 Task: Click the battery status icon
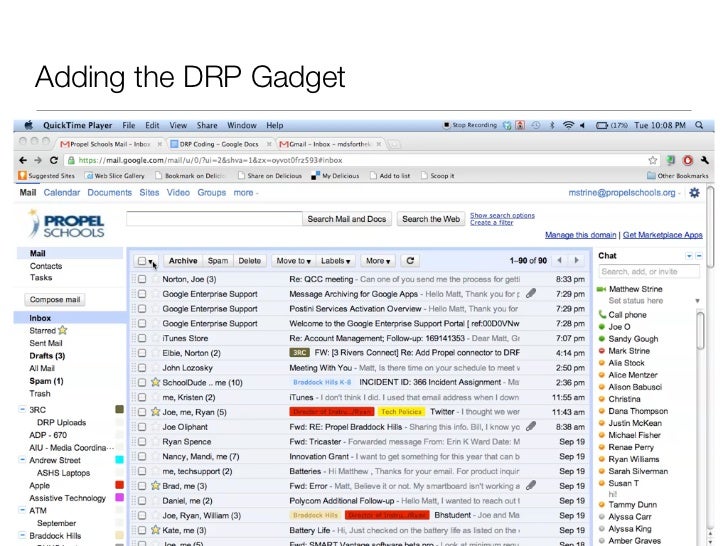[x=602, y=125]
